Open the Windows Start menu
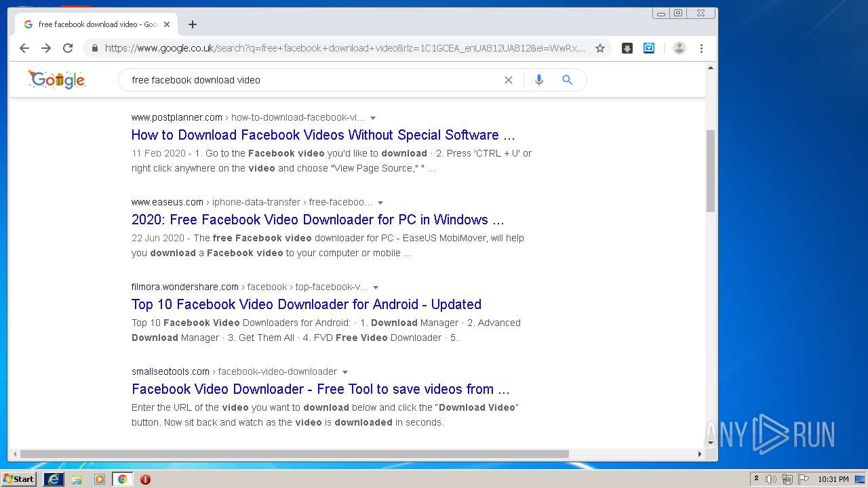 (x=18, y=479)
